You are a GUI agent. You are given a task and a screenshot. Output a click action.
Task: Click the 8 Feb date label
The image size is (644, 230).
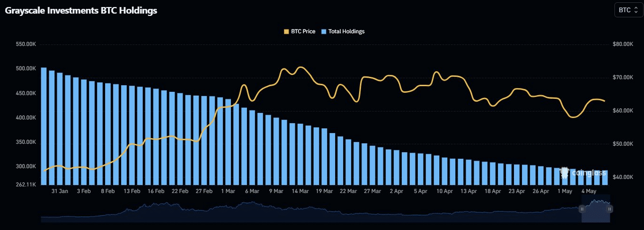coord(107,192)
